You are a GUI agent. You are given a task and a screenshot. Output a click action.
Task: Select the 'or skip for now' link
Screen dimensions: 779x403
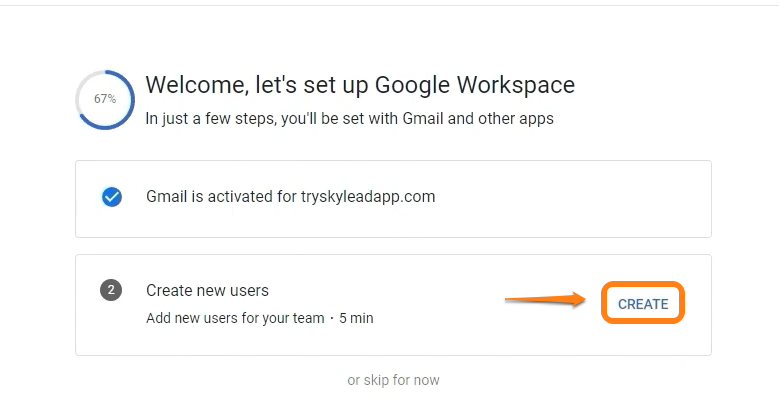tap(393, 380)
